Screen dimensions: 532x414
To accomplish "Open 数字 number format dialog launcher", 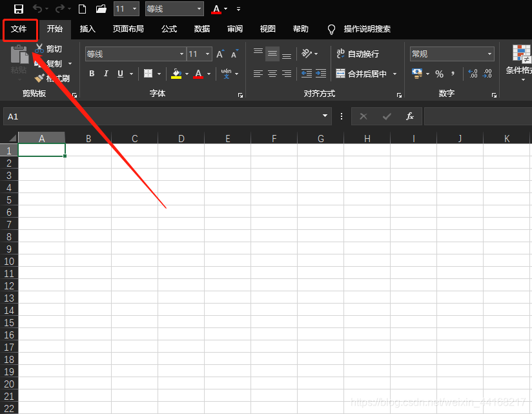I will tap(494, 96).
